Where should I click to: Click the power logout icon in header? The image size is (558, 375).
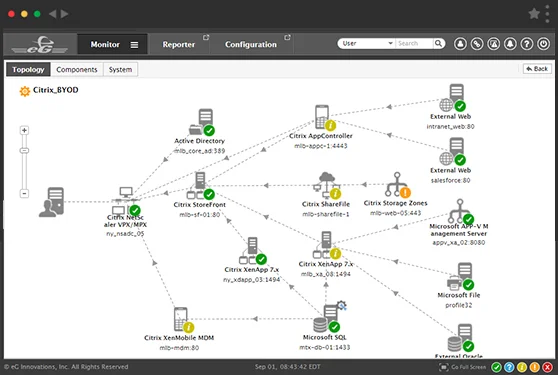pyautogui.click(x=543, y=44)
